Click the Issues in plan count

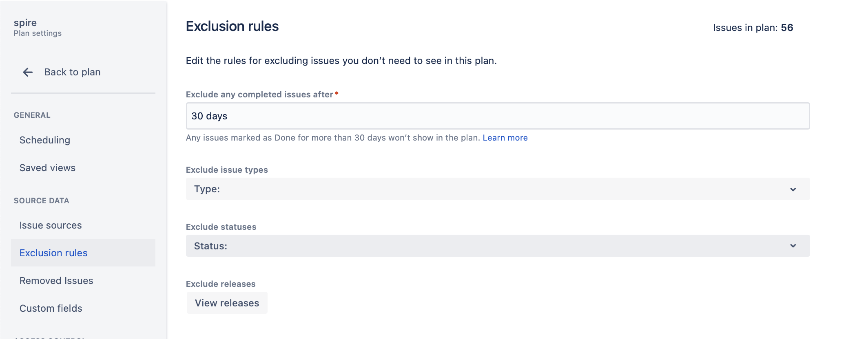[753, 28]
